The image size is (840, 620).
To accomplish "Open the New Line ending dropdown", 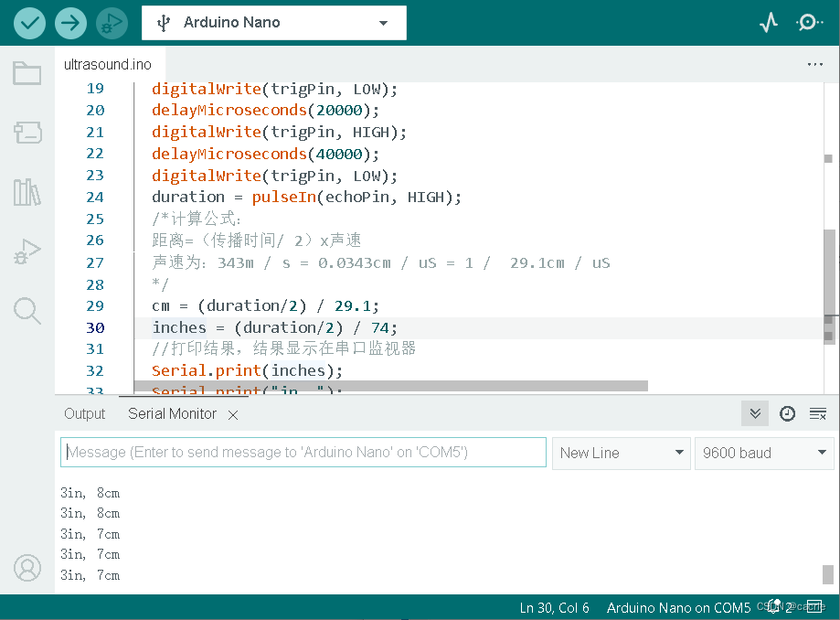I will tap(621, 454).
